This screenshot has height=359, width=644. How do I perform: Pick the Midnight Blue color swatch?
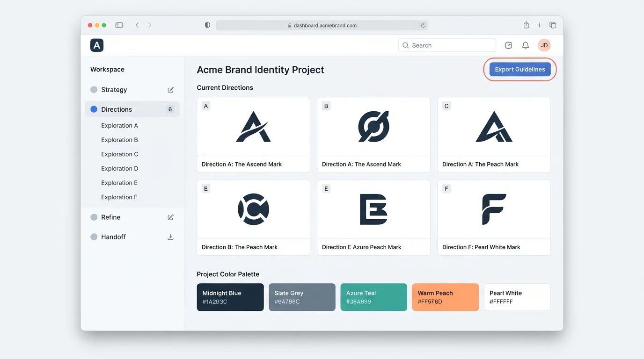click(230, 297)
